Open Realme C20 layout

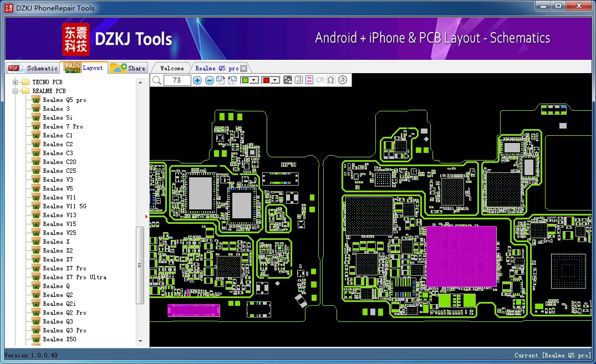[x=59, y=162]
